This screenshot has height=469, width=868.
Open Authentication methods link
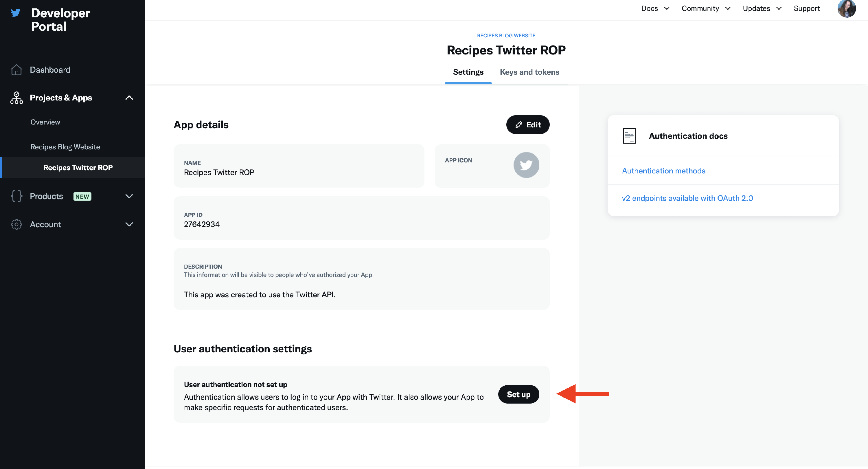pos(663,171)
